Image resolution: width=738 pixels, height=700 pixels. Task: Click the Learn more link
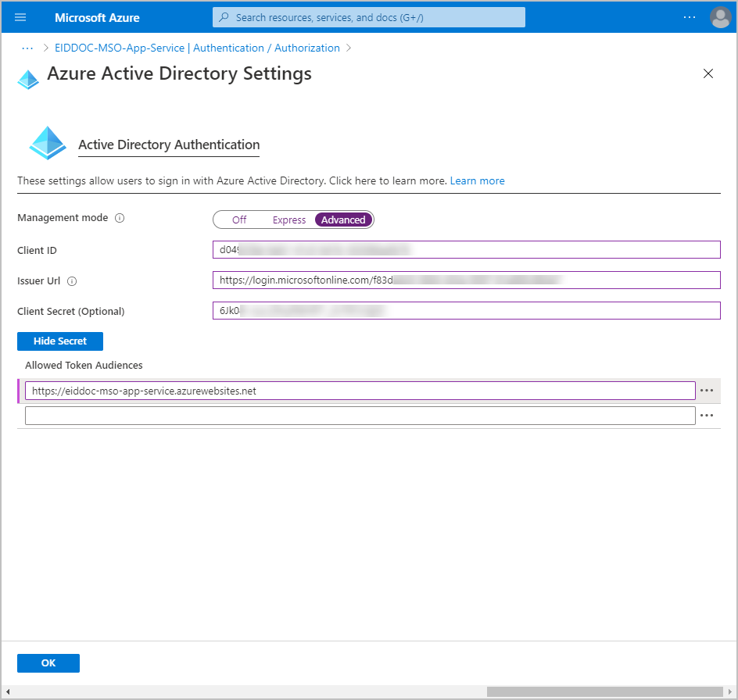coord(477,180)
